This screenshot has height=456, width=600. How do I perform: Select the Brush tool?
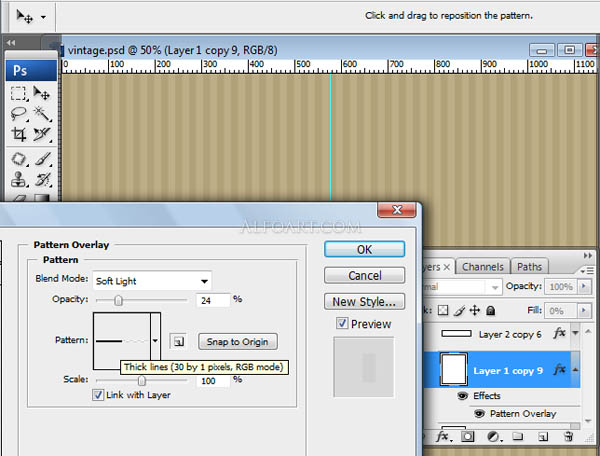[x=41, y=159]
